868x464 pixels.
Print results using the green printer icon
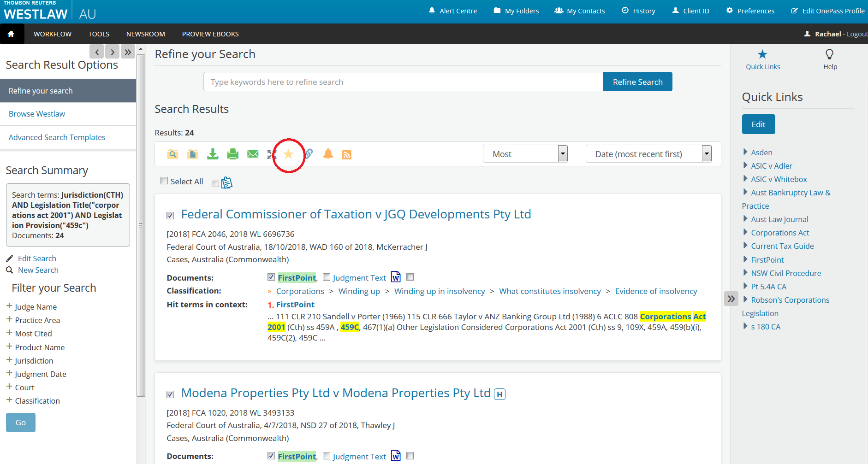pos(233,154)
